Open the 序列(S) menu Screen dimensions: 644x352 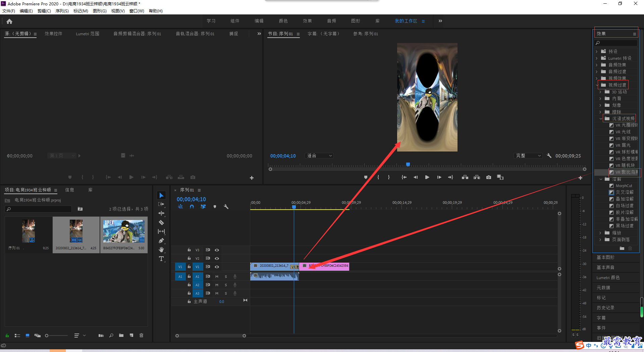62,11
